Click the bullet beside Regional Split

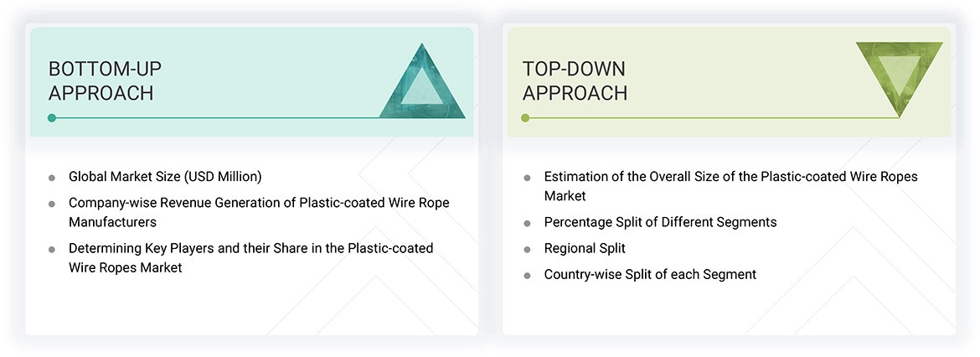[x=527, y=249]
